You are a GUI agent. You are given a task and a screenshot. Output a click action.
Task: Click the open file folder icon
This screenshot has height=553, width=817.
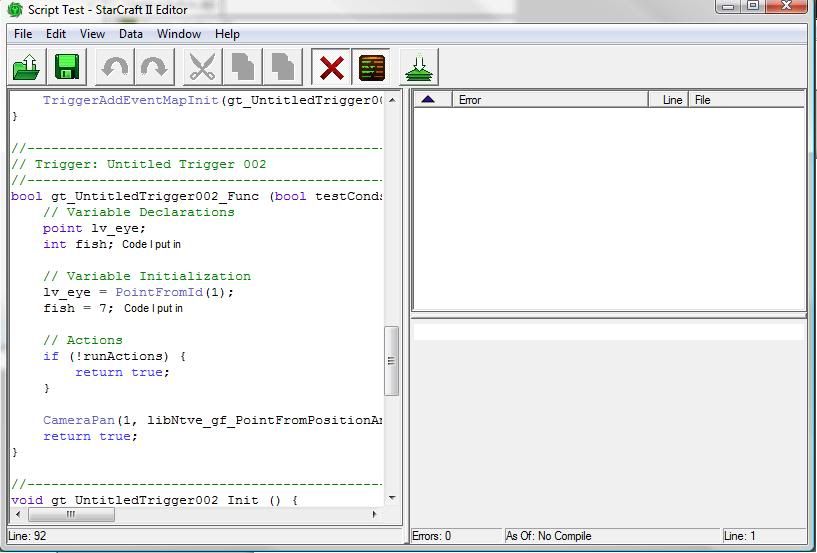click(26, 68)
